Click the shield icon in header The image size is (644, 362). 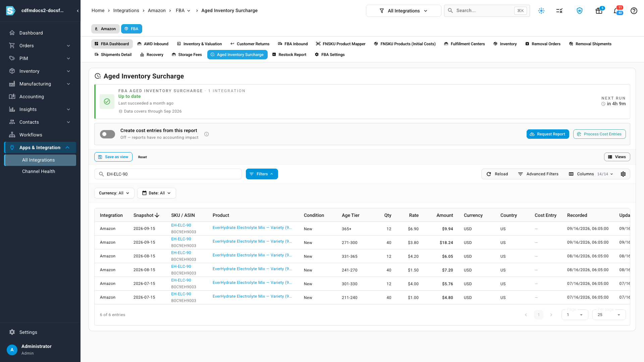(579, 11)
